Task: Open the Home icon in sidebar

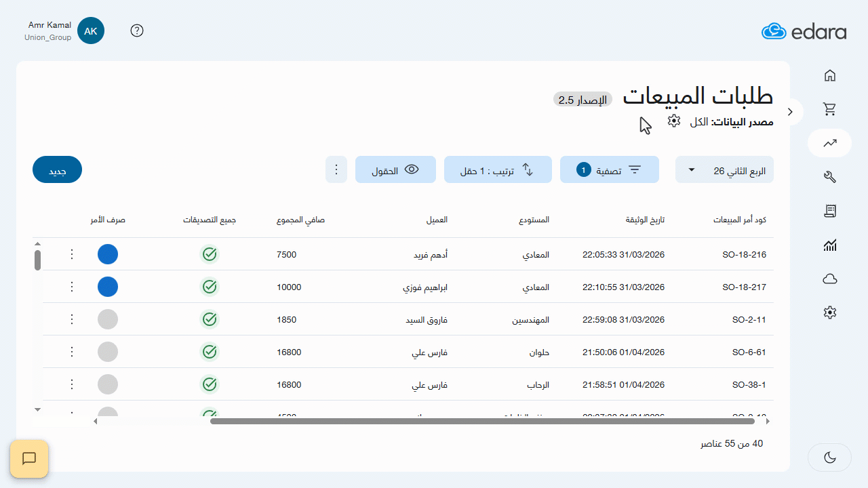Action: coord(829,75)
